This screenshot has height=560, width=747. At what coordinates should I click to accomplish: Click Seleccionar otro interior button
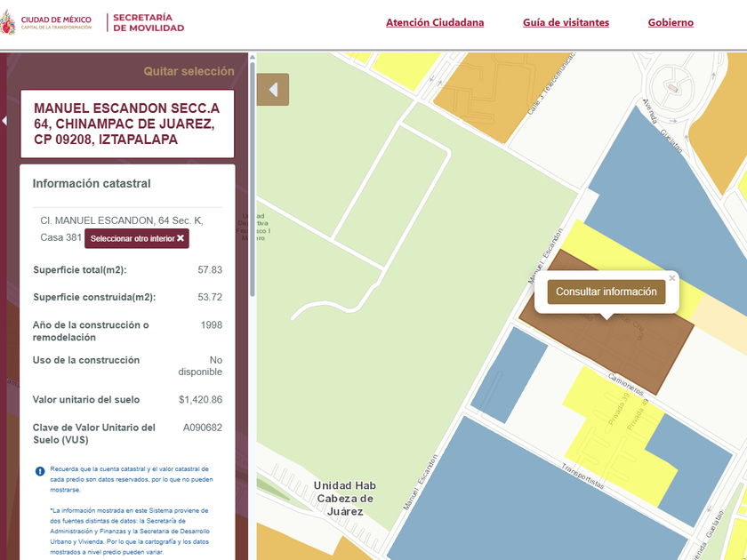(x=137, y=238)
